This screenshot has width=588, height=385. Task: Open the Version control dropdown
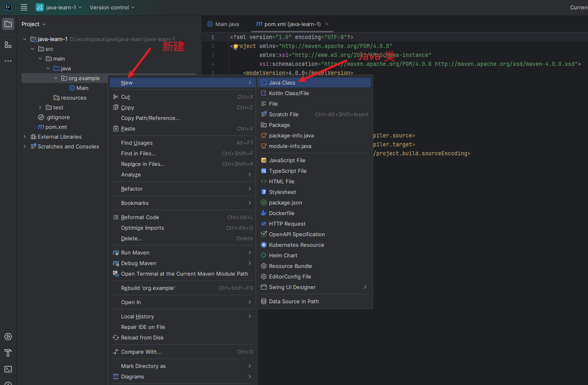(112, 7)
